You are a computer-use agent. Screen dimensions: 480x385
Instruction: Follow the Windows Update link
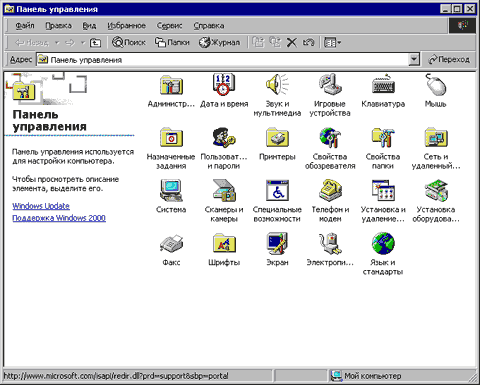41,206
